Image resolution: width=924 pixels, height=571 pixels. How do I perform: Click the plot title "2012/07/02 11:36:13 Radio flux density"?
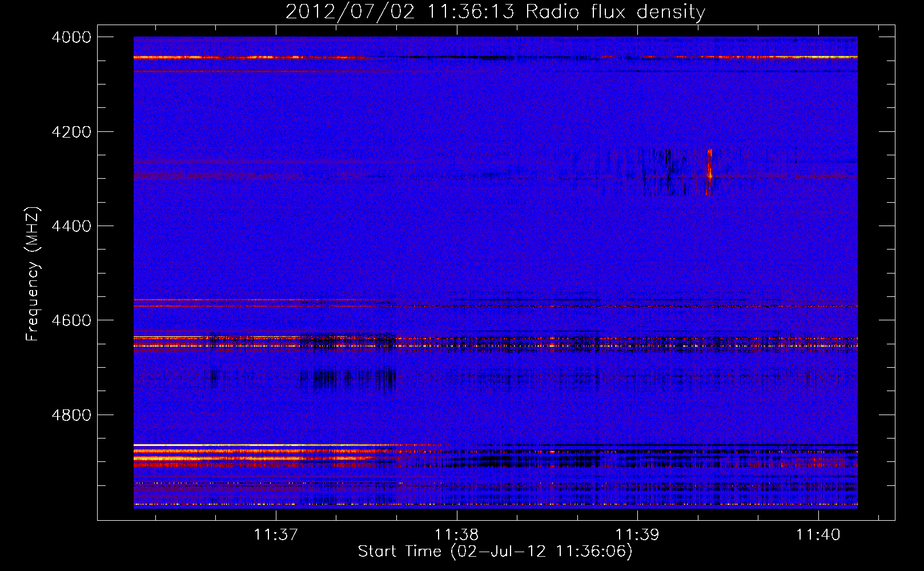click(x=495, y=11)
